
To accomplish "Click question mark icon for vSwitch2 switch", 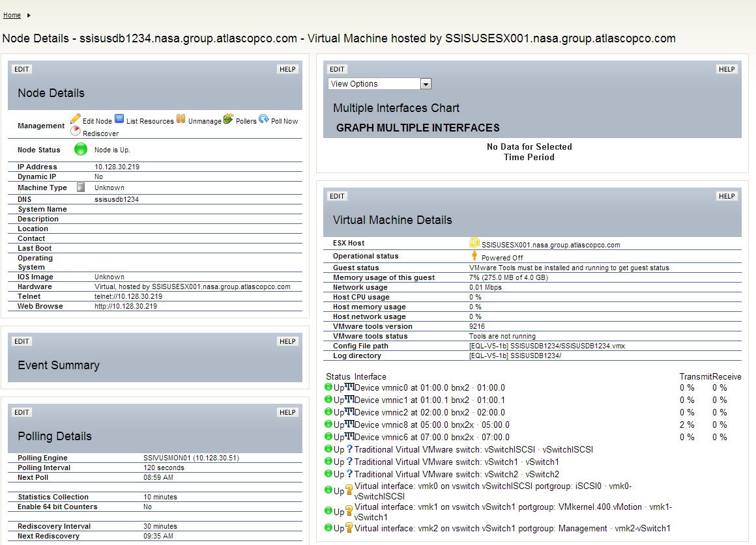I will pyautogui.click(x=349, y=473).
